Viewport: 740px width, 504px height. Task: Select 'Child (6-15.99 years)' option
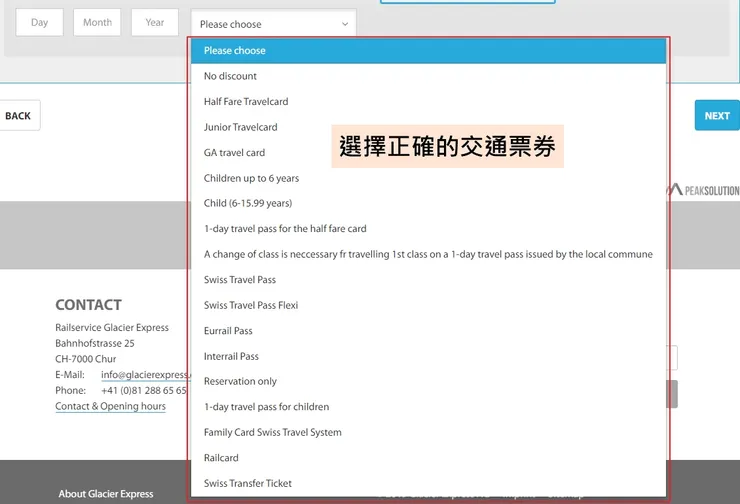pyautogui.click(x=429, y=203)
